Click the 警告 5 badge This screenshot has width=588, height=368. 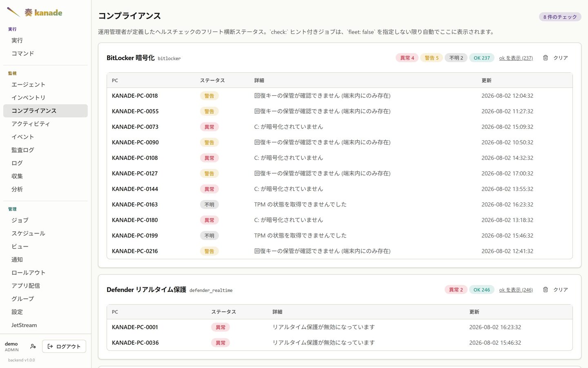click(x=432, y=58)
